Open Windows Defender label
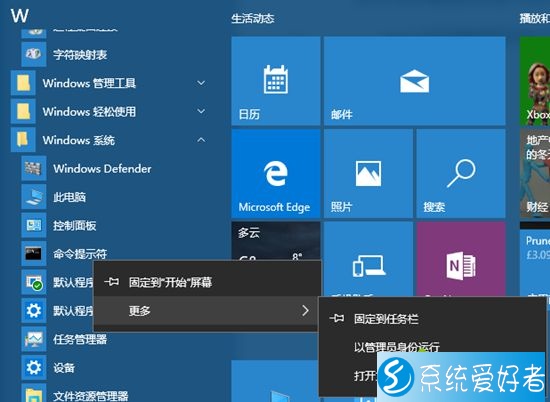Screen dimensions: 550x402 point(102,169)
